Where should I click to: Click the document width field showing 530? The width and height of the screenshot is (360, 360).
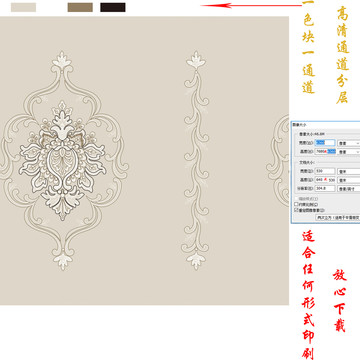click(x=325, y=171)
